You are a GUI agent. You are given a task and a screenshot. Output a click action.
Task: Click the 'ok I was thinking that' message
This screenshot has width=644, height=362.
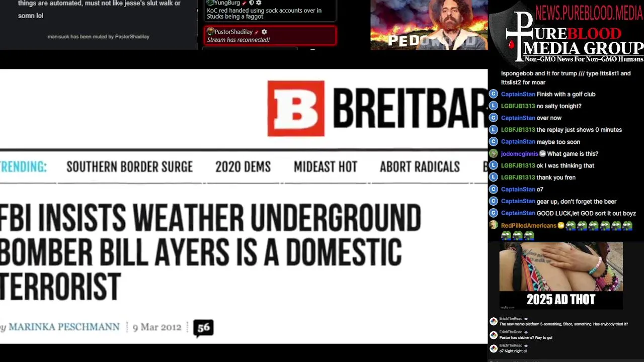pos(566,165)
